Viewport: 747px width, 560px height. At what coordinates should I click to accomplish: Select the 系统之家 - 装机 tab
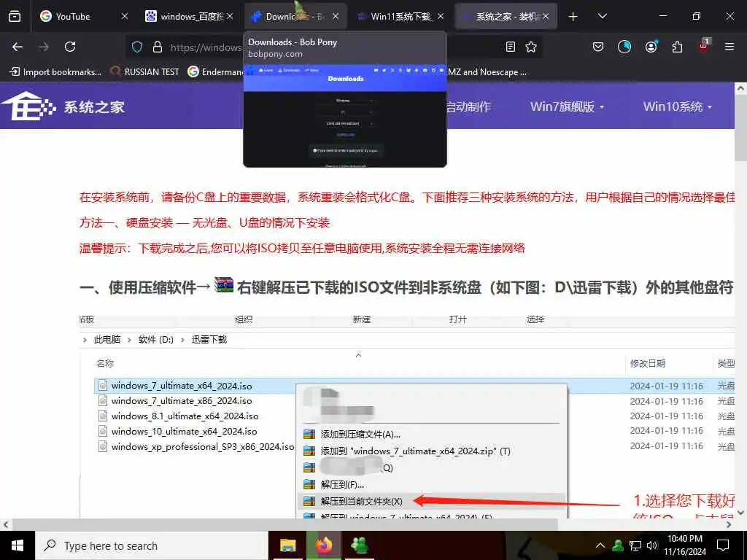pos(505,16)
